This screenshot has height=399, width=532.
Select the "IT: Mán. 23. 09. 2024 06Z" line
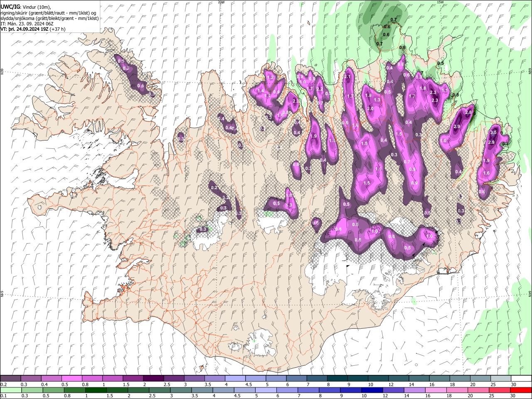click(x=26, y=24)
